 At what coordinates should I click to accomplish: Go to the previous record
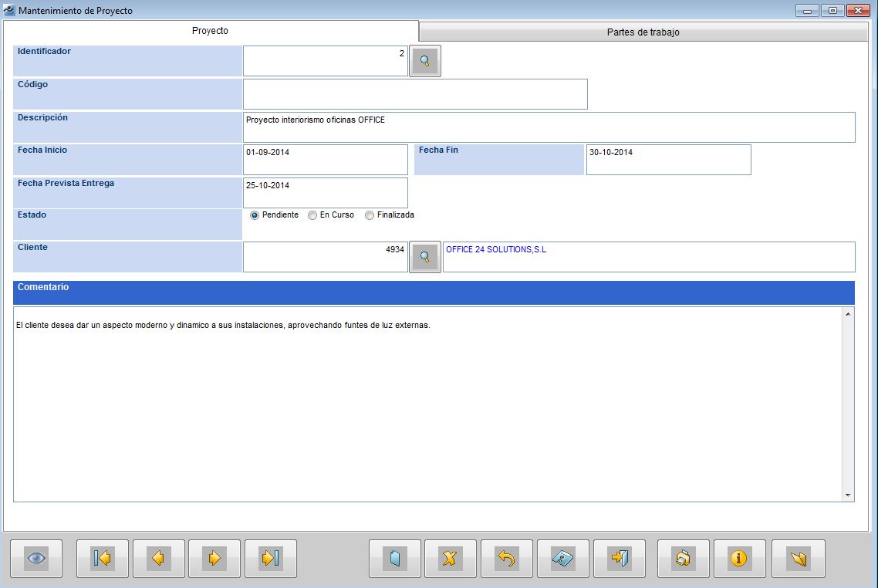tap(158, 558)
